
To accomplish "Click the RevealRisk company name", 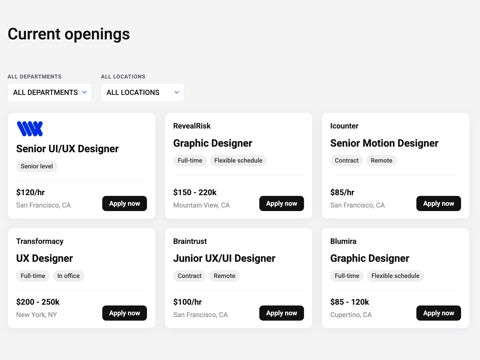I will tap(192, 126).
